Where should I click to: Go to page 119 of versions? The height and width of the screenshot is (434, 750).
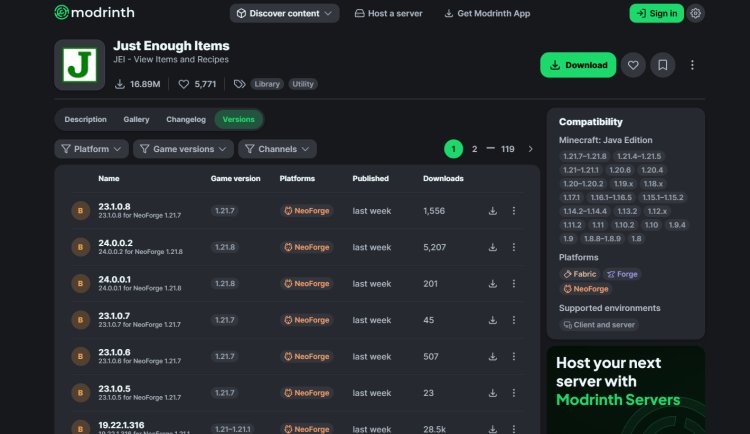[x=507, y=149]
